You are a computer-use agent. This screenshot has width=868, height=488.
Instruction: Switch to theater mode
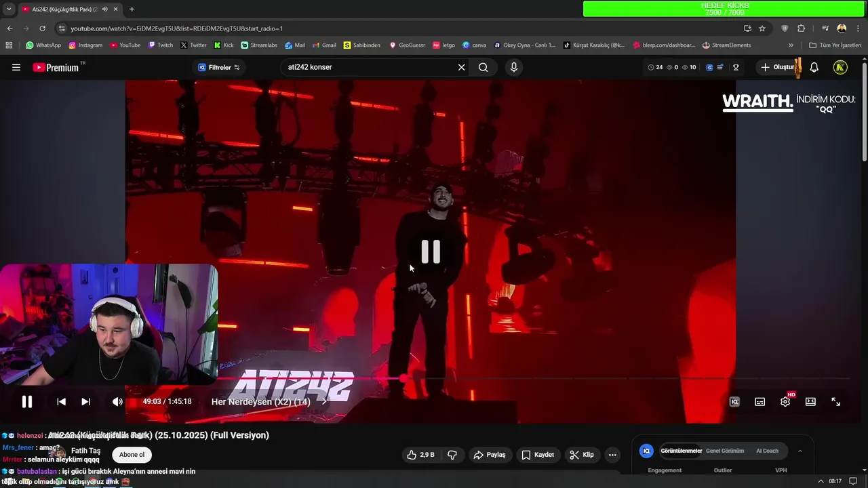(810, 402)
